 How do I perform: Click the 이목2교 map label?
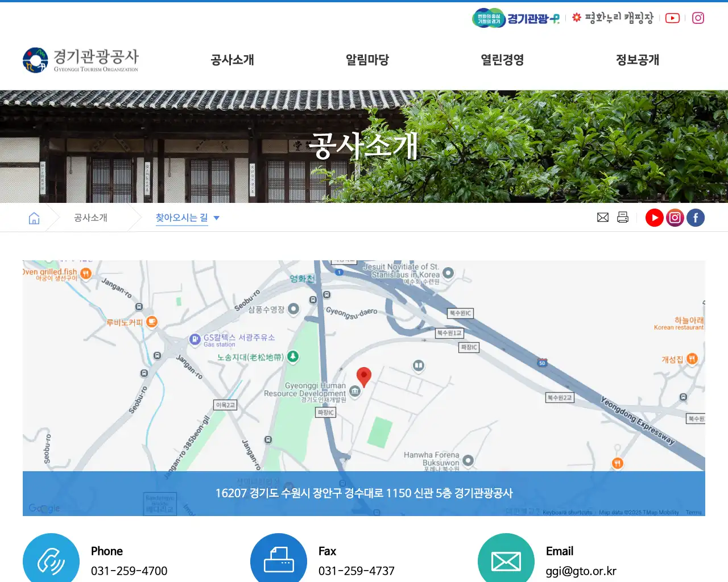pyautogui.click(x=225, y=405)
